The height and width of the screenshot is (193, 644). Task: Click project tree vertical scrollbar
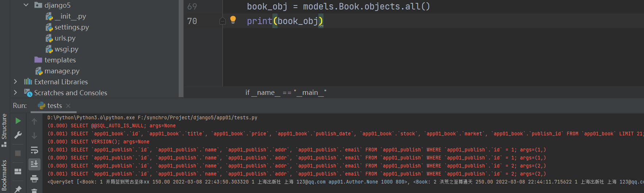pos(181,49)
